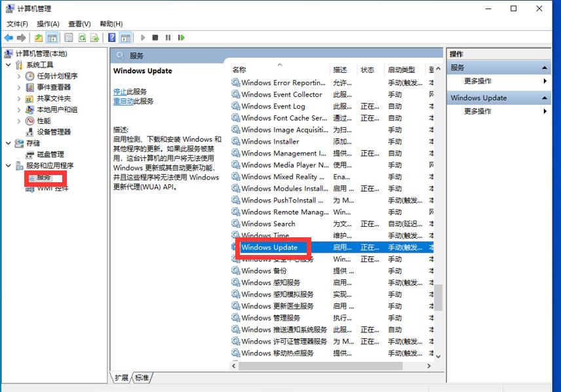Viewport: 561px width, 392px height.
Task: Start the service using the play icon
Action: click(x=144, y=37)
